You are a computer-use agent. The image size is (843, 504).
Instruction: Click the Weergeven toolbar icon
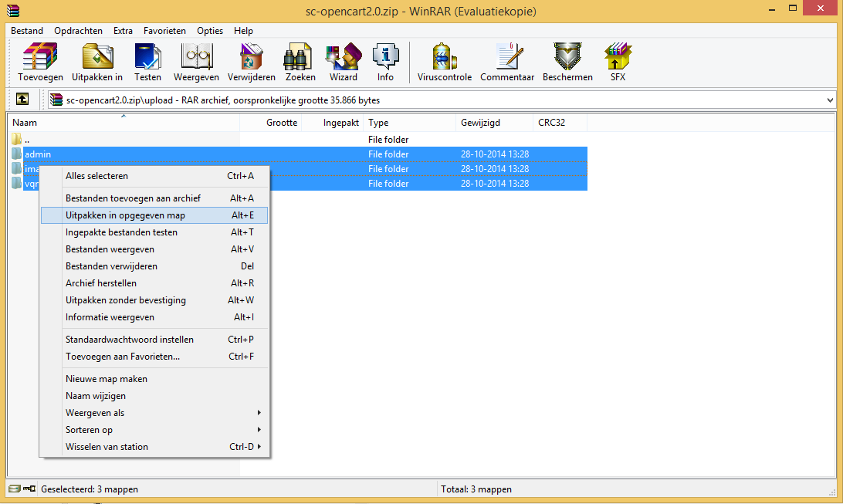pos(196,63)
